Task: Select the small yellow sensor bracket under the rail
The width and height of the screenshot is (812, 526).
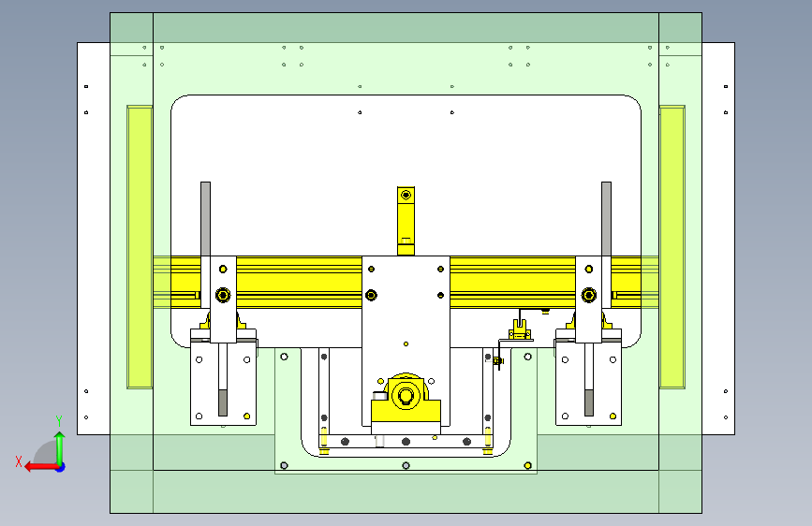Action: (x=520, y=329)
